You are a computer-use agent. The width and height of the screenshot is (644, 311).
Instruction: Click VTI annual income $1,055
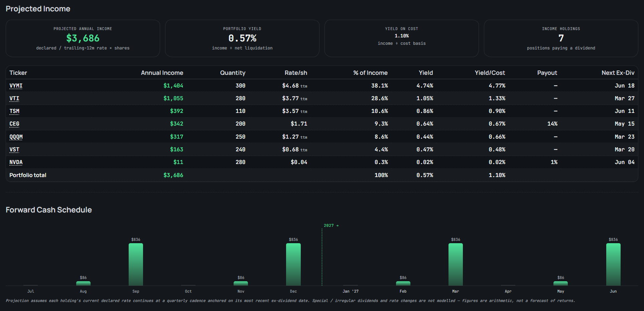point(173,98)
